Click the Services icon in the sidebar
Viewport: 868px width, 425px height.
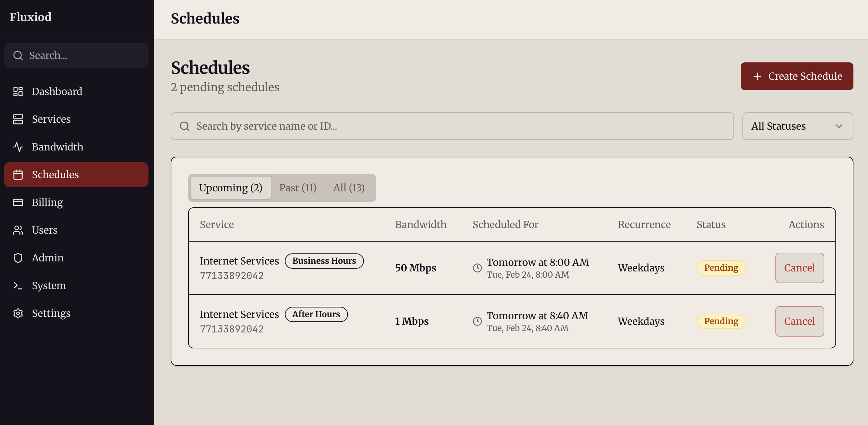pyautogui.click(x=18, y=119)
